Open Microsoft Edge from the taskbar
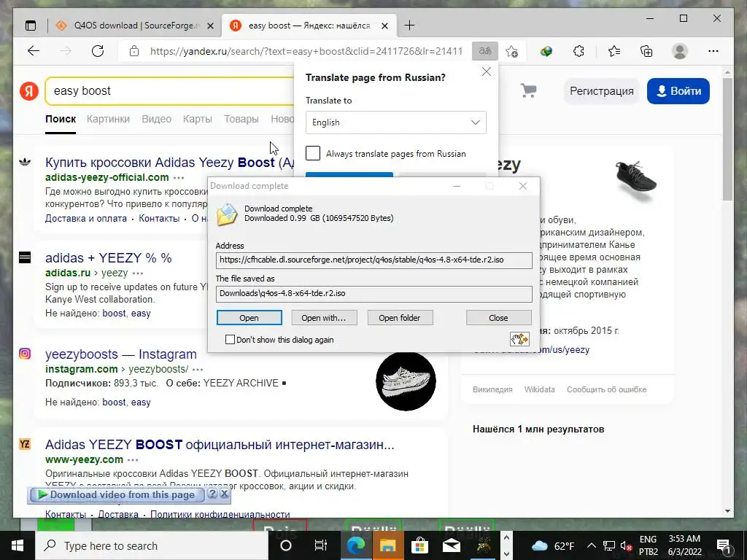747x560 pixels. (355, 545)
